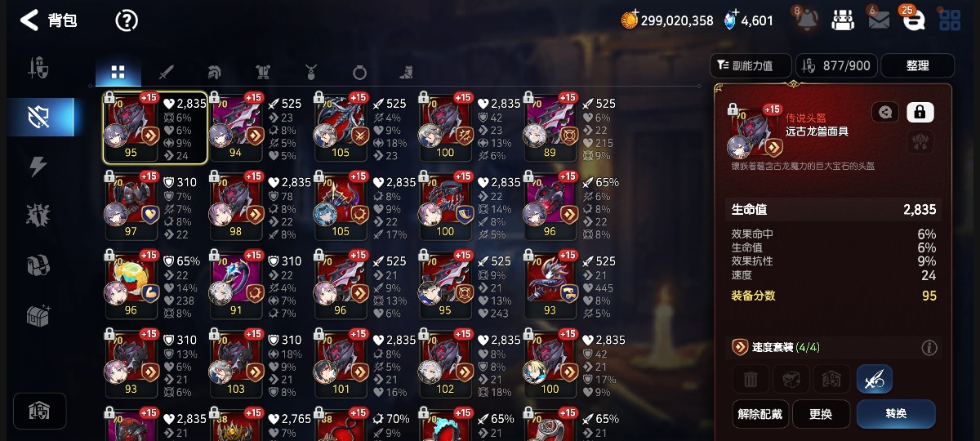Click the share icon beside the lock
This screenshot has height=441, width=980.
[x=885, y=112]
